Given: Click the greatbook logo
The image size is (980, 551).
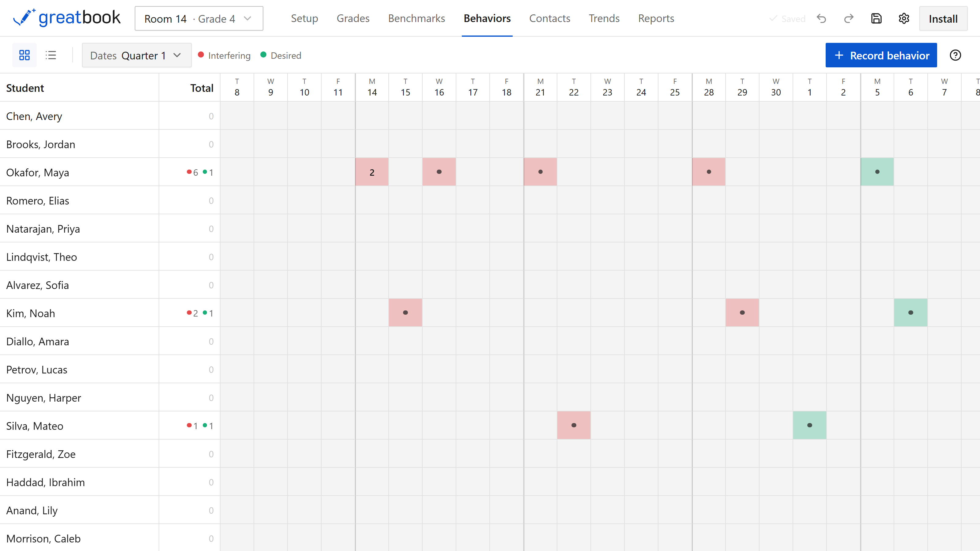Looking at the screenshot, I should point(67,18).
